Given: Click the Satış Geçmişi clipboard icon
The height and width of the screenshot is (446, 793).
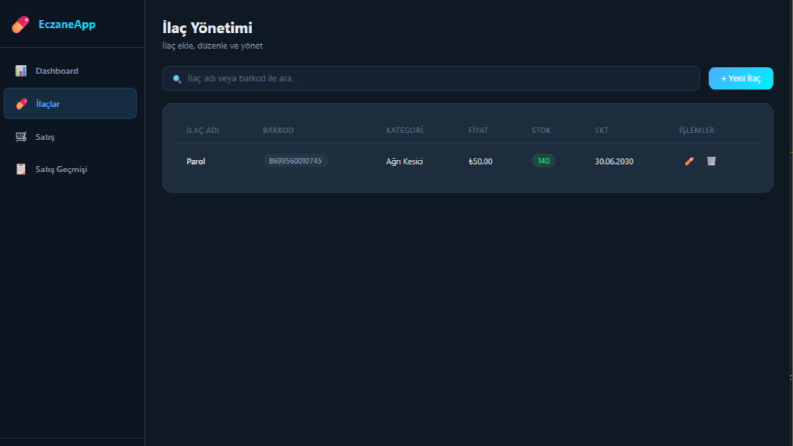Looking at the screenshot, I should 21,169.
